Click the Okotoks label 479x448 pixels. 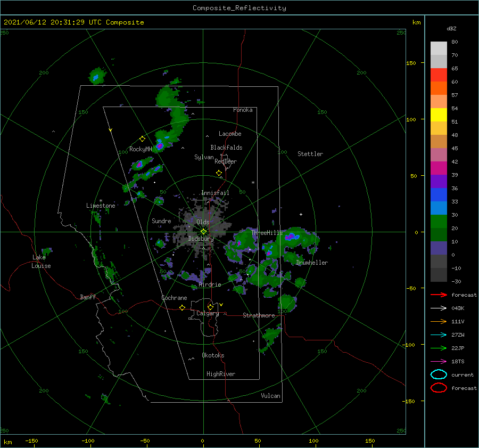point(213,356)
